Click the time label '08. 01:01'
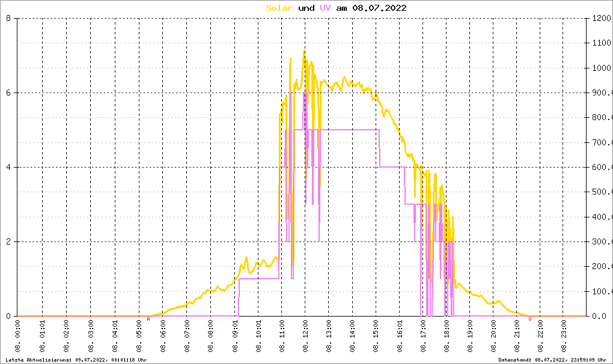 42,336
